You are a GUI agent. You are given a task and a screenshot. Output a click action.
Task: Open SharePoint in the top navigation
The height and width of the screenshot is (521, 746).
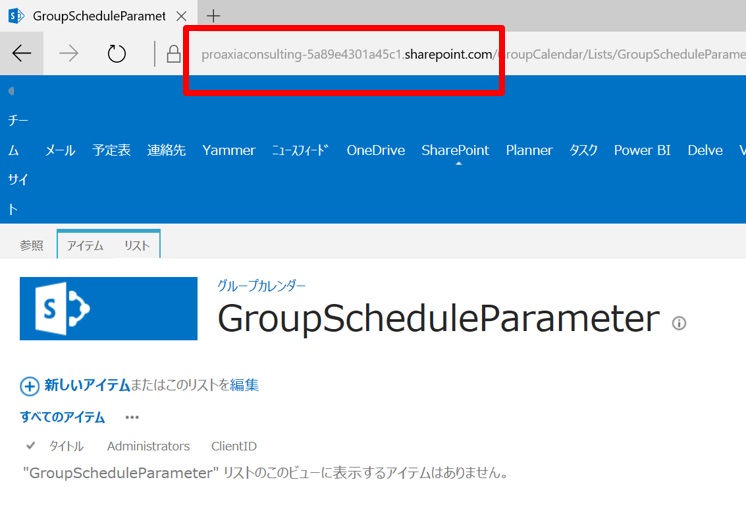click(455, 150)
